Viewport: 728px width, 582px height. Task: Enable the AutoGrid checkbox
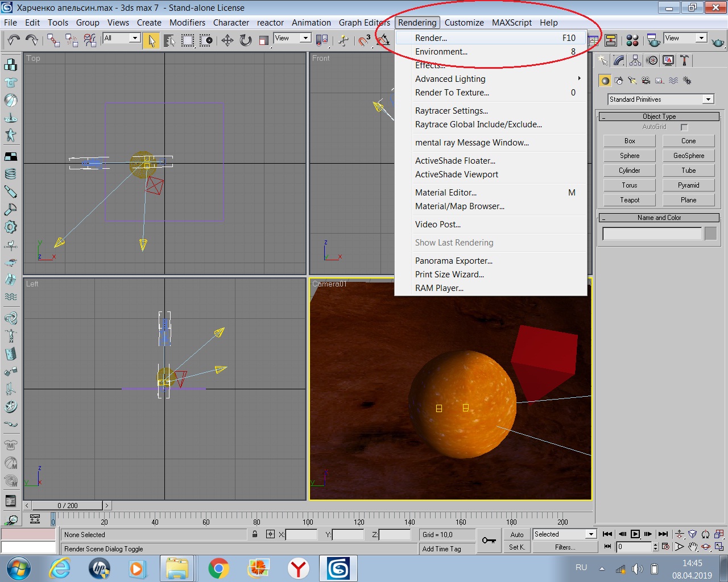[x=684, y=127]
